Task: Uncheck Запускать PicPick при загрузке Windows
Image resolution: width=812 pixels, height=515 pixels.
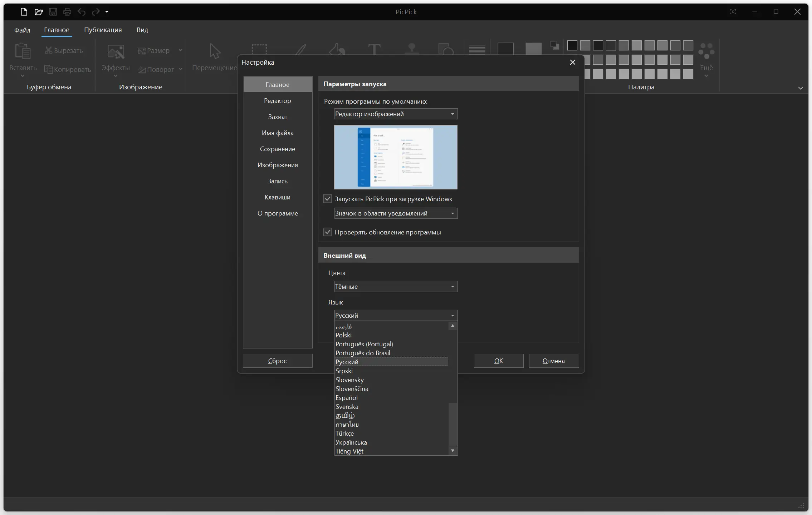Action: click(328, 199)
